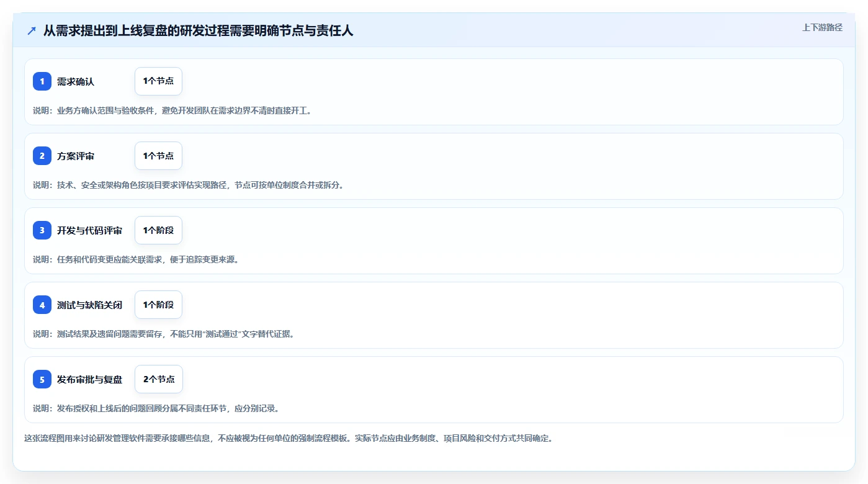Viewport: 868px width, 484px height.
Task: Click step number 4 badge for 测试与缺陷关闭
Action: click(42, 305)
